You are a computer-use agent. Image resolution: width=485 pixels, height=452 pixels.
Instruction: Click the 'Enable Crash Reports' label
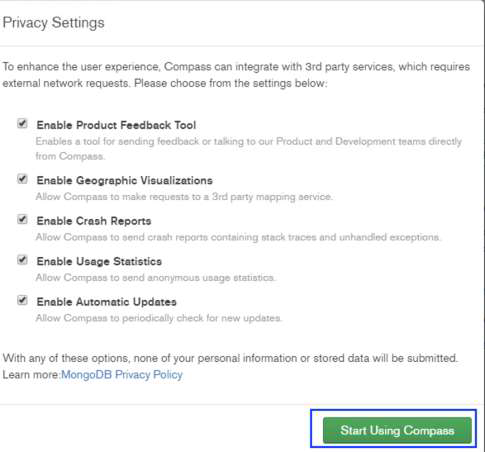point(94,221)
